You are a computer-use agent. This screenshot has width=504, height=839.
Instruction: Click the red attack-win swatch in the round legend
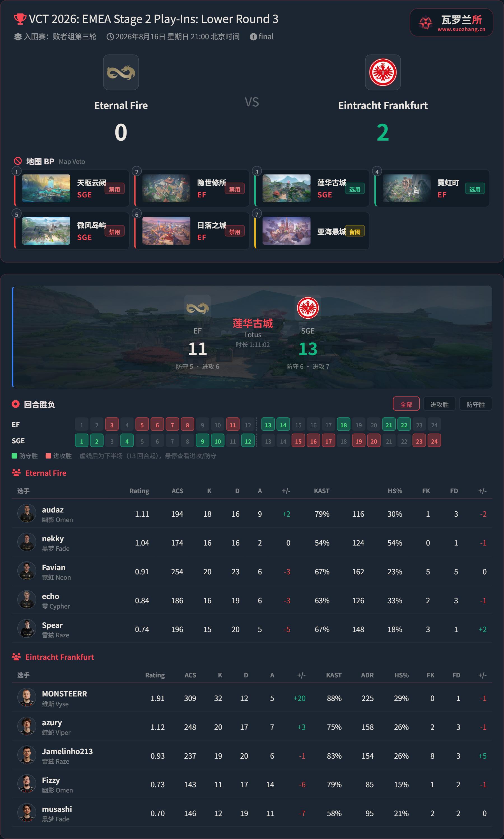pos(48,456)
